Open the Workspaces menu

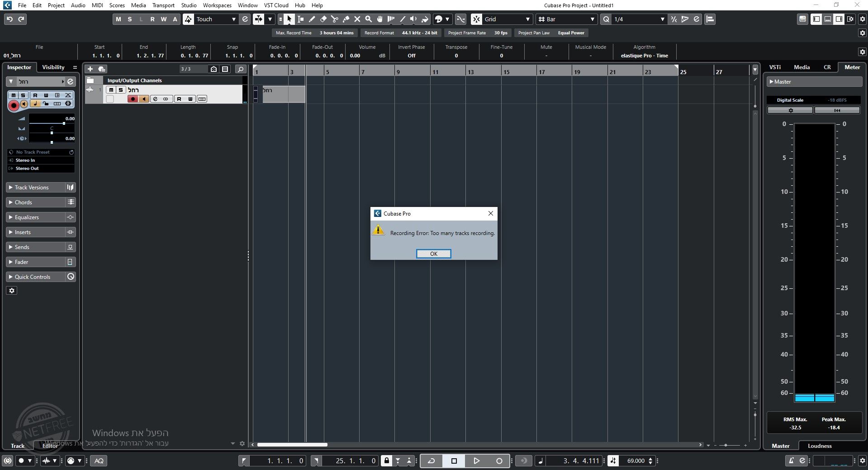217,5
